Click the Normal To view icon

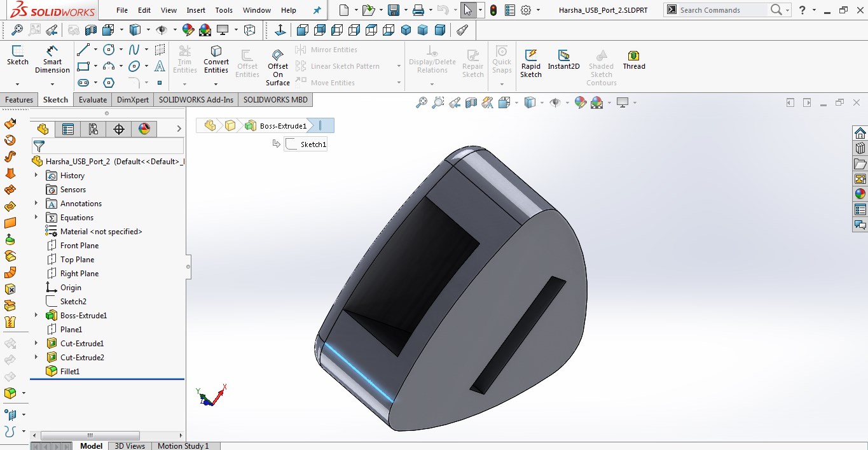[280, 30]
